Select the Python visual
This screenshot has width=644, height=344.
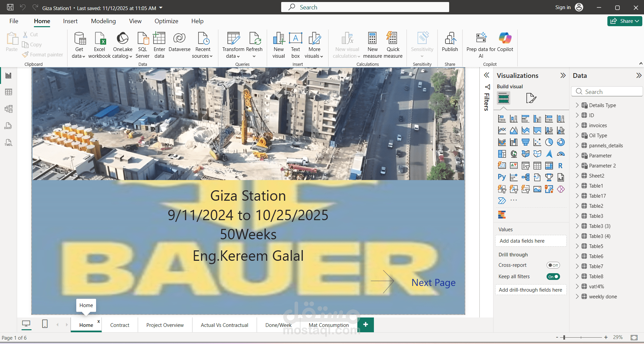[x=502, y=178]
